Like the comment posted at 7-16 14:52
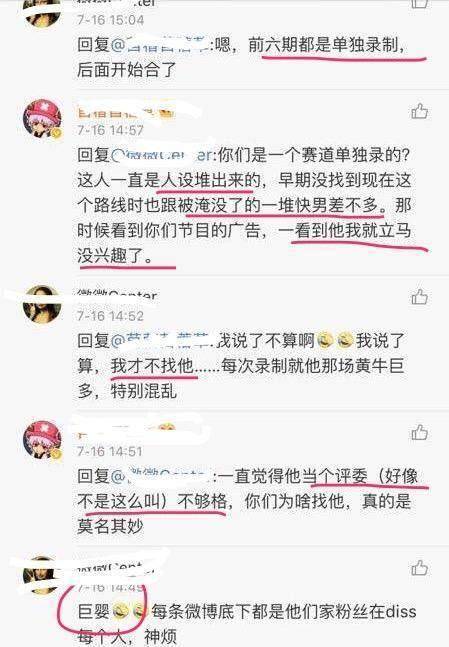Viewport: 449px width, 647px height. tap(419, 297)
